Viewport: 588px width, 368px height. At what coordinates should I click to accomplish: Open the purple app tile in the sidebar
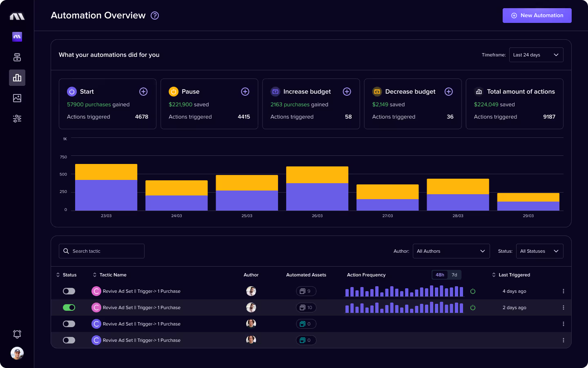17,37
